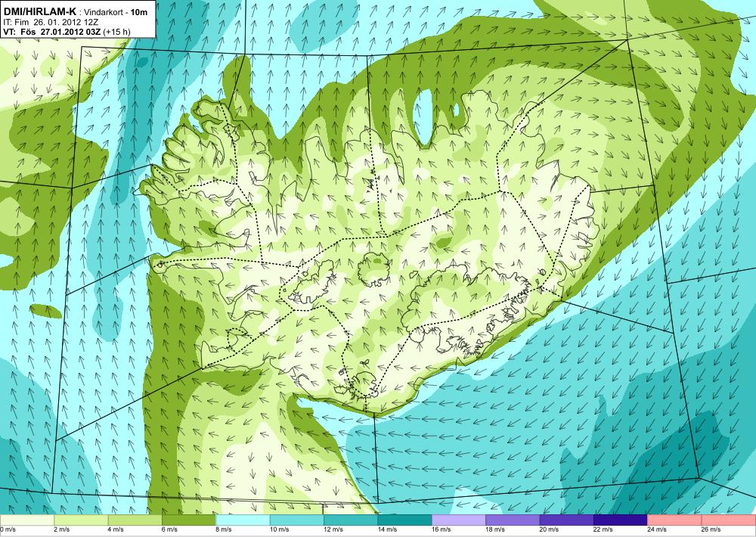Select the pink 24–26 m/s legend swatch
This screenshot has height=537, width=756.
pyautogui.click(x=675, y=520)
